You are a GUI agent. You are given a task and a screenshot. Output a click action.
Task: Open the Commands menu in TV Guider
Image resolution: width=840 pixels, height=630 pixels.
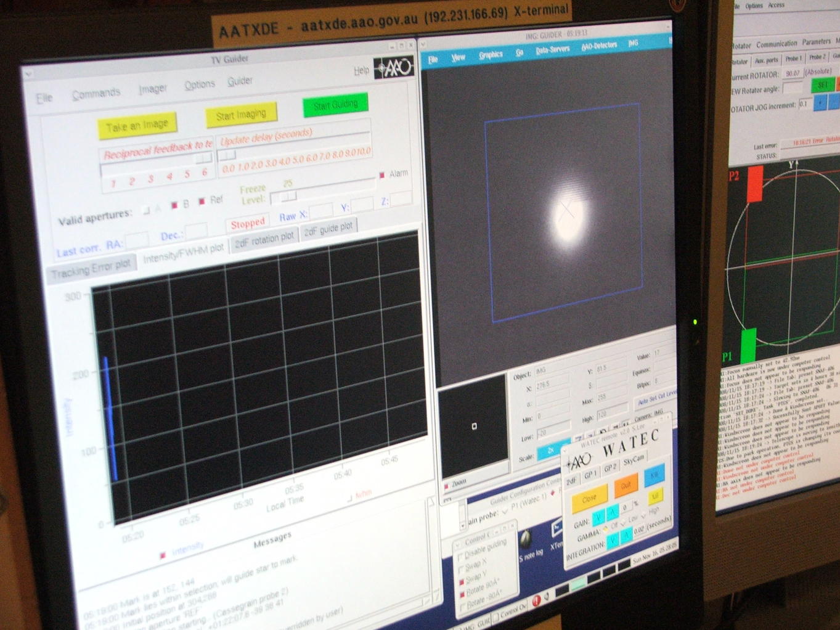[96, 94]
